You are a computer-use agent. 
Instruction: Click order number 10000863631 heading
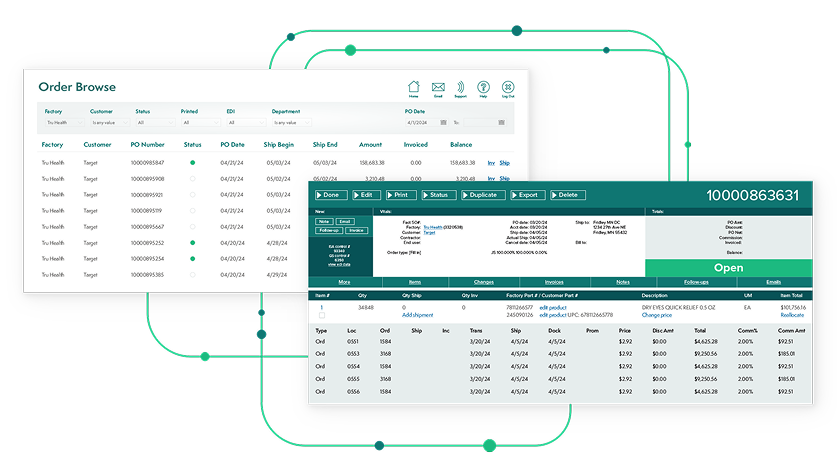(753, 196)
